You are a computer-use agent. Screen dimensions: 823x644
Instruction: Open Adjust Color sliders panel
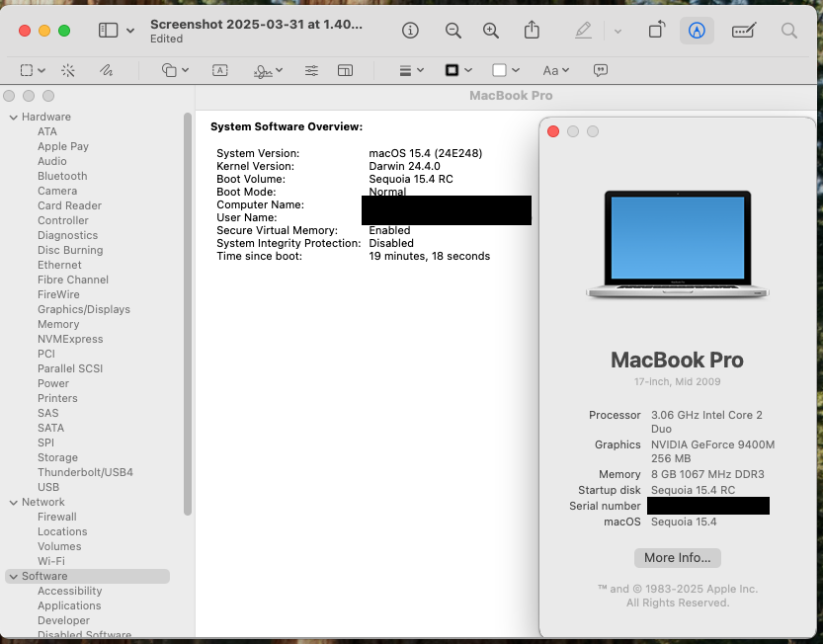pyautogui.click(x=311, y=70)
